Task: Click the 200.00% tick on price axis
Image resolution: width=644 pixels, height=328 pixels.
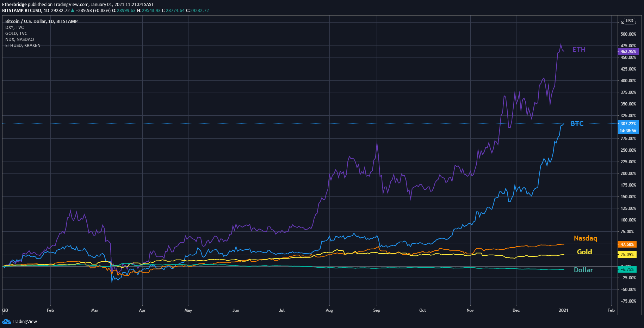Action: tap(628, 174)
